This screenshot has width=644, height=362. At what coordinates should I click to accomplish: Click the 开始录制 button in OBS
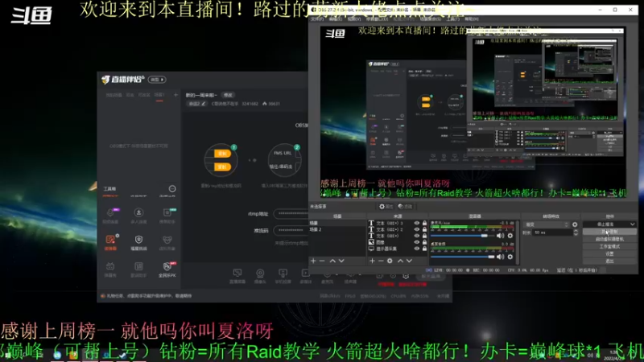click(x=609, y=232)
